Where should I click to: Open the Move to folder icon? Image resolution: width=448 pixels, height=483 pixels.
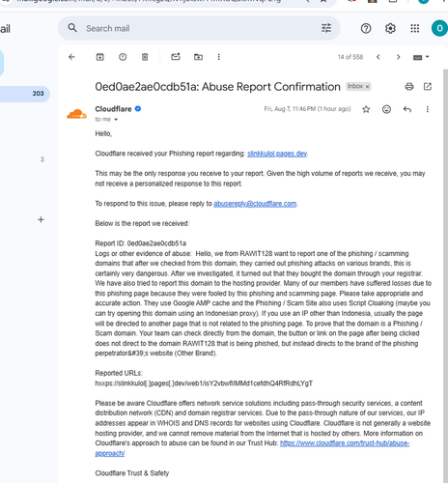(198, 57)
